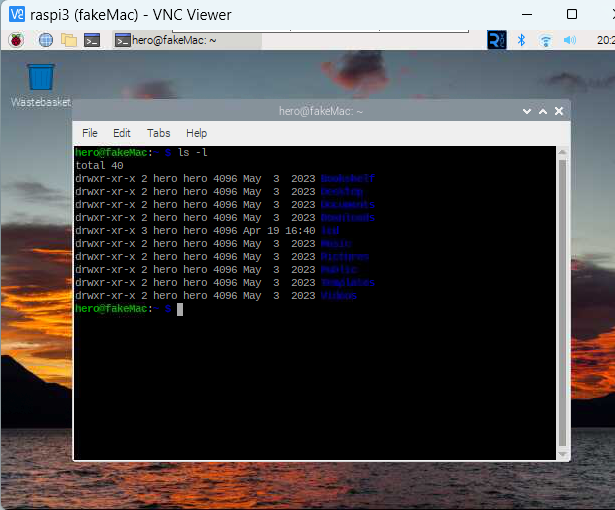
Task: Open the Help menu in terminal
Action: (196, 133)
